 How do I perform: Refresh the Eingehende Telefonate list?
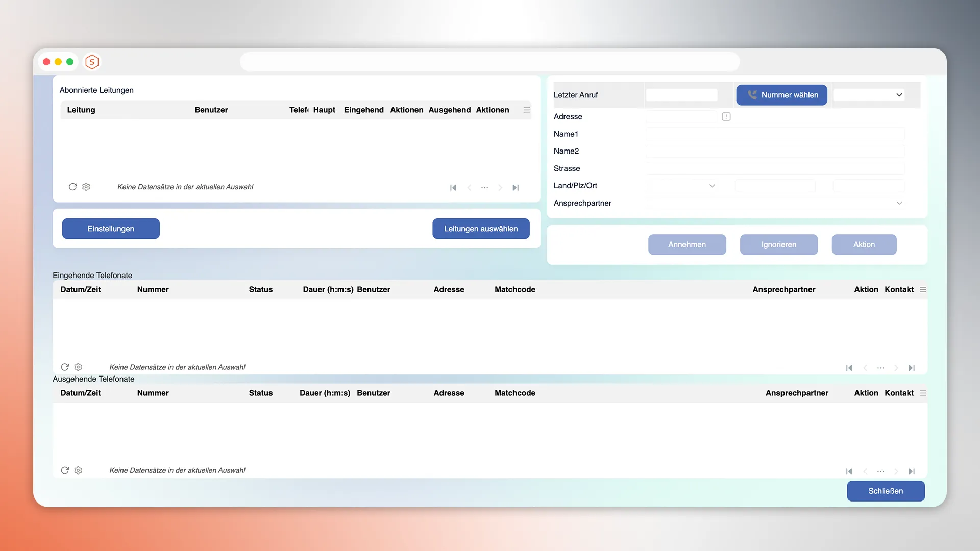pyautogui.click(x=65, y=367)
